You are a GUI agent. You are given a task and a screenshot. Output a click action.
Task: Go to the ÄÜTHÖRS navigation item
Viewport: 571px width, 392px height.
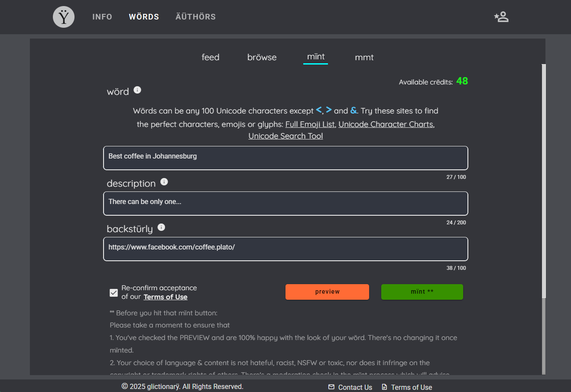(195, 17)
